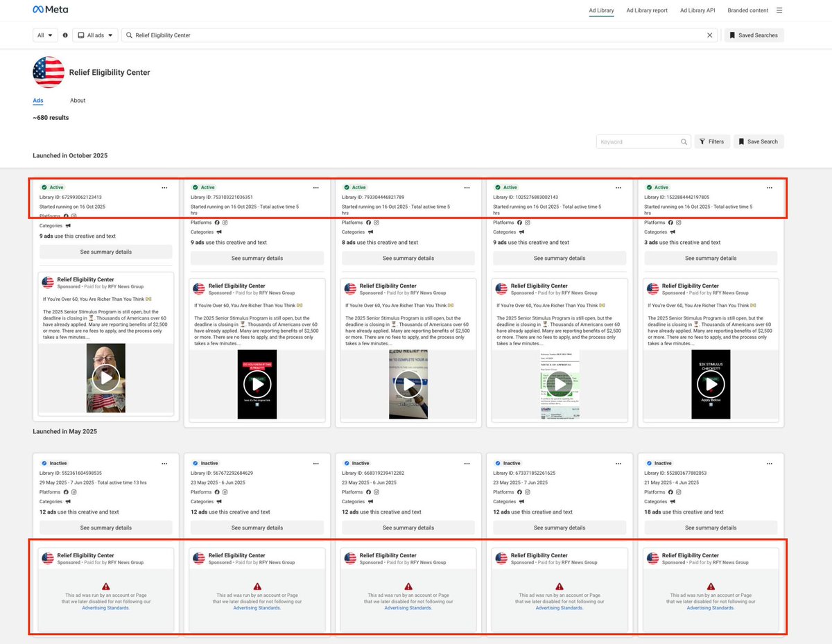Open the Ad Library report page

[647, 10]
